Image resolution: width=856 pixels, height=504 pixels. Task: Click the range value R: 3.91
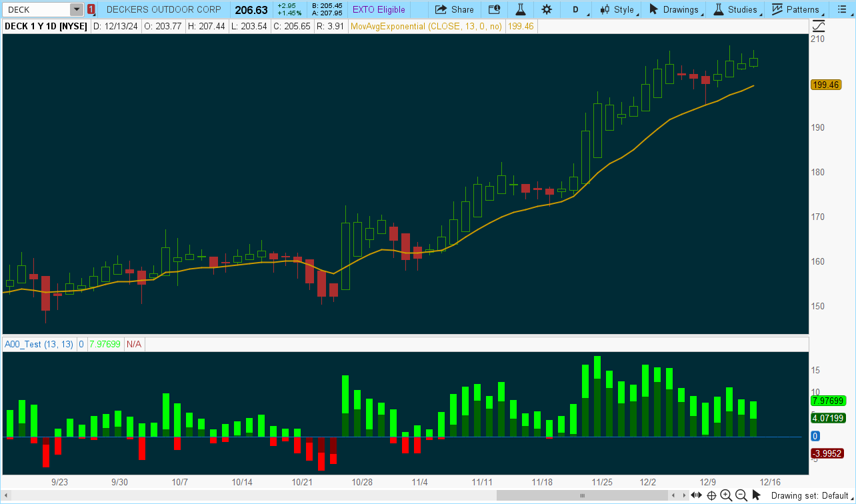(x=330, y=26)
